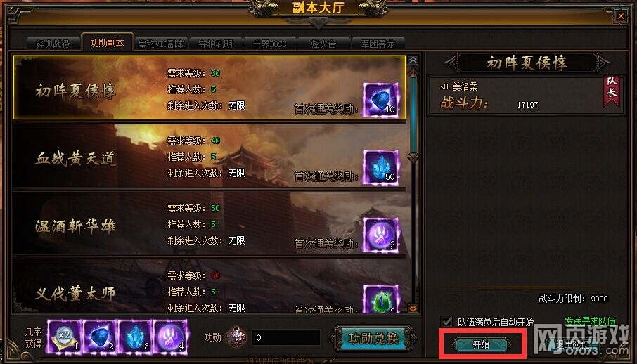Select the 血战黄天道 dungeon entry

pyautogui.click(x=210, y=157)
